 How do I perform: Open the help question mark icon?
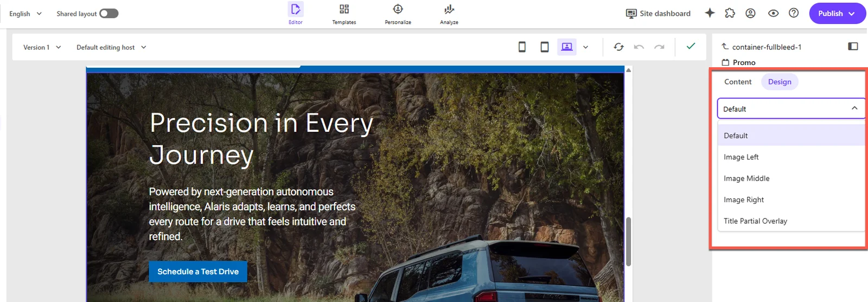pos(794,13)
